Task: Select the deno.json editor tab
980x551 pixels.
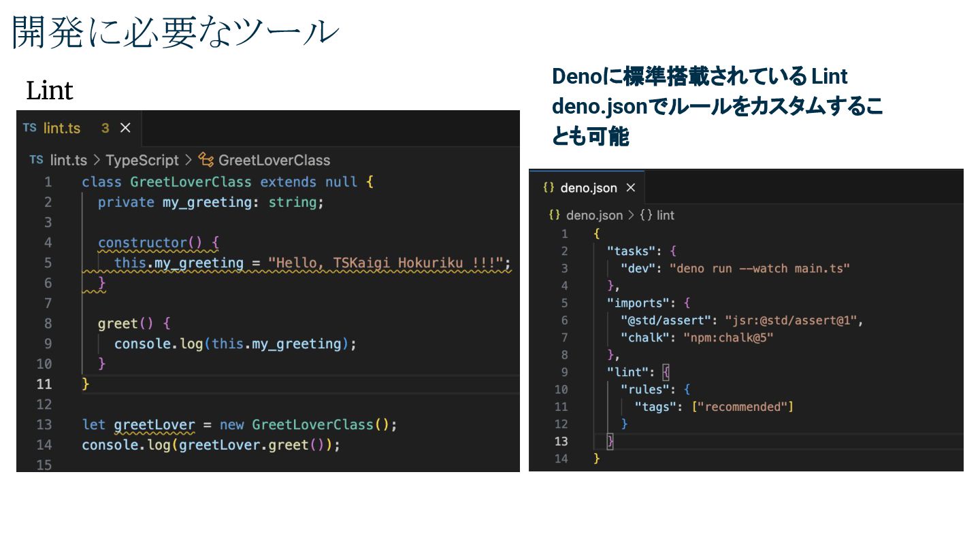Action: coord(587,187)
